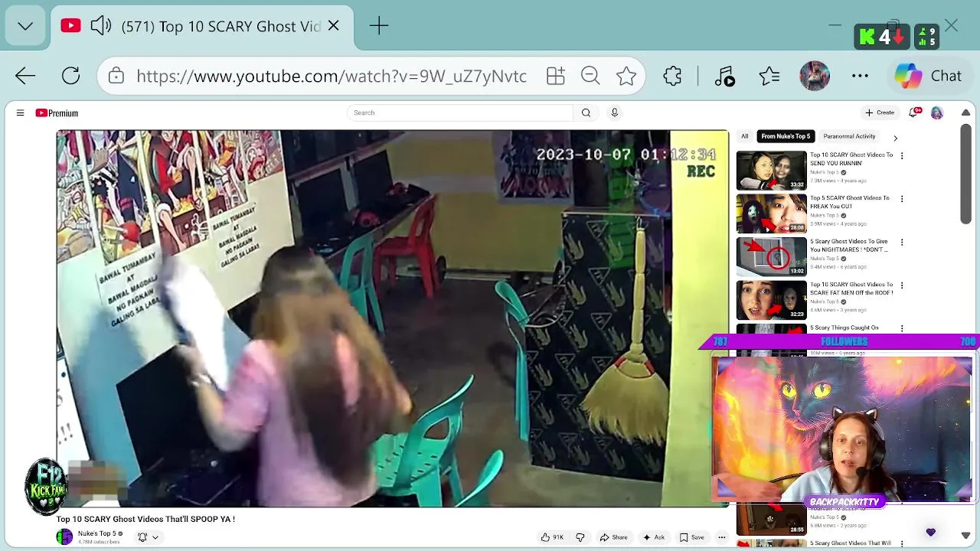The width and height of the screenshot is (980, 551).
Task: Open YouTube notifications bell
Action: coord(914,112)
